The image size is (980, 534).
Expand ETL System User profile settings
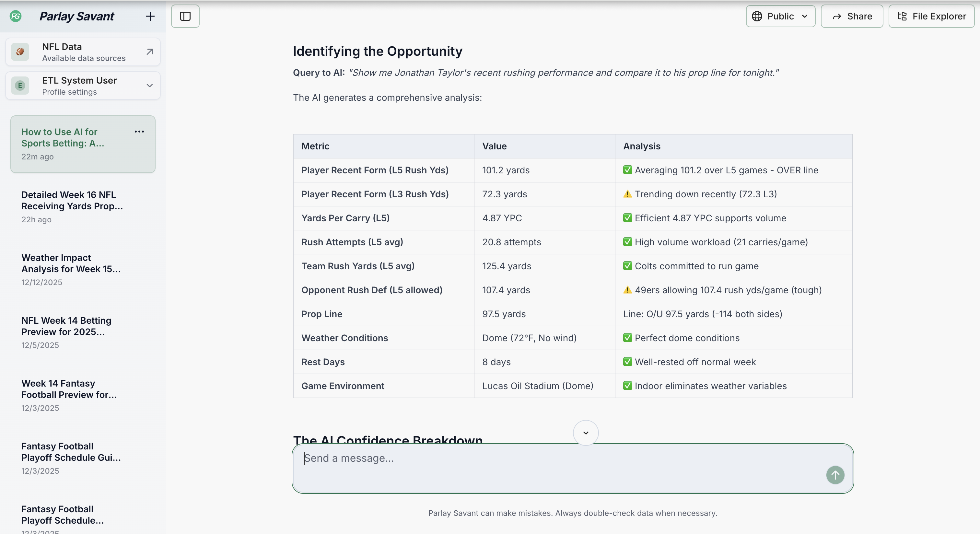point(150,86)
